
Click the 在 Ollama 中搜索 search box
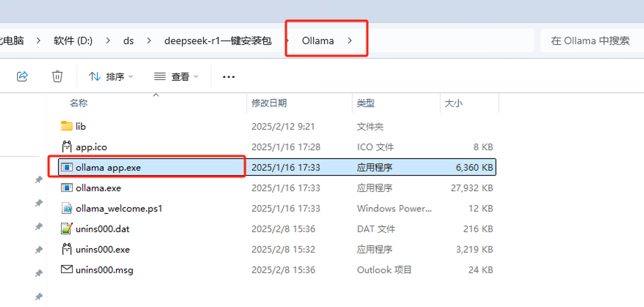pyautogui.click(x=590, y=41)
